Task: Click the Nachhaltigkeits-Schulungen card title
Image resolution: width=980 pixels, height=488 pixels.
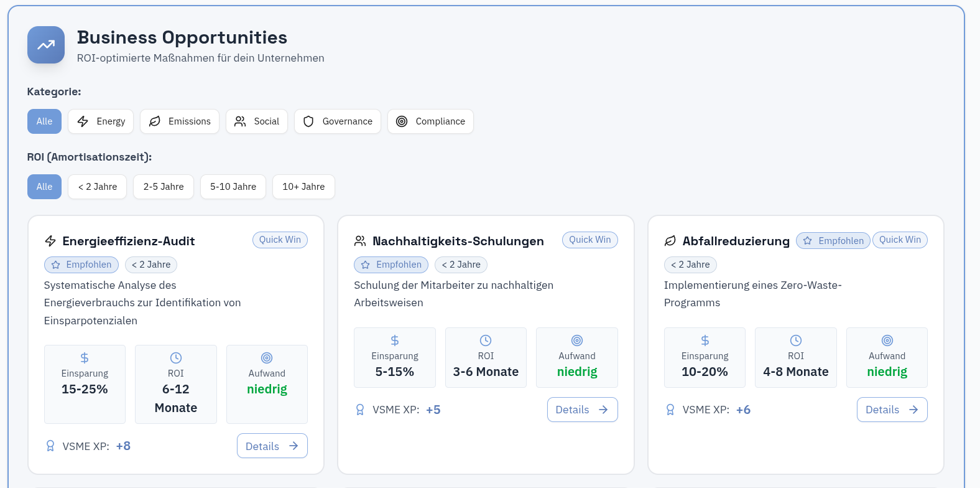Action: click(x=458, y=241)
